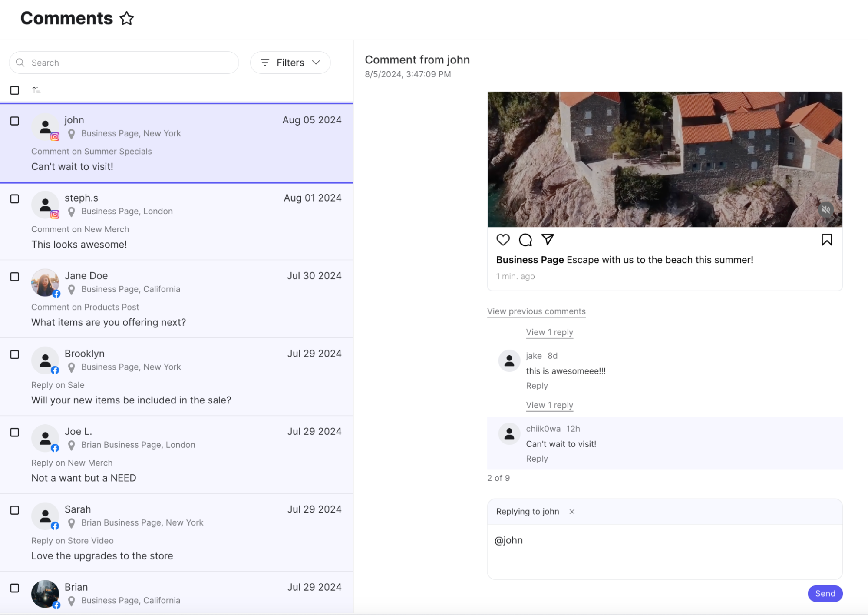868x615 pixels.
Task: Click Sarah's avatar icon
Action: [x=45, y=516]
